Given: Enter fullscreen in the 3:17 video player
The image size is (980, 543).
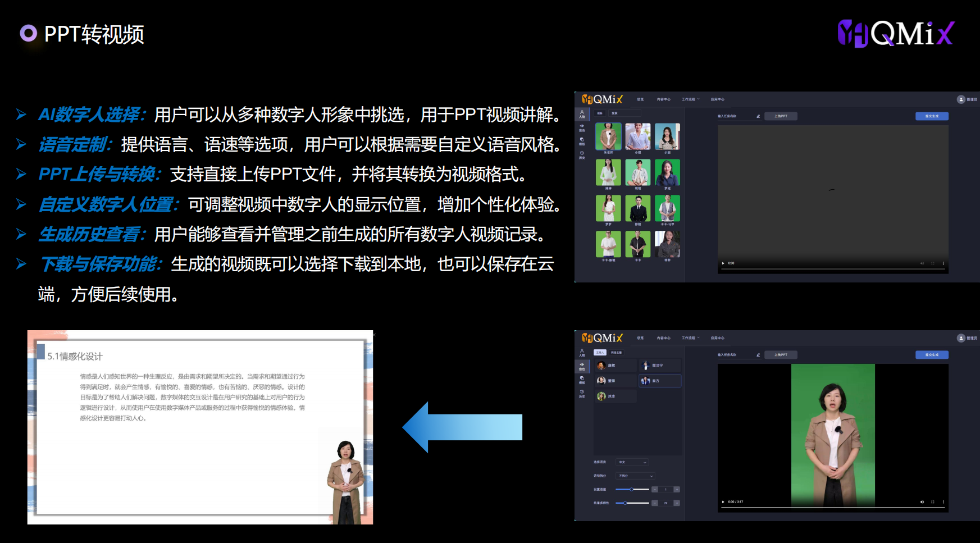Looking at the screenshot, I should pos(933,501).
